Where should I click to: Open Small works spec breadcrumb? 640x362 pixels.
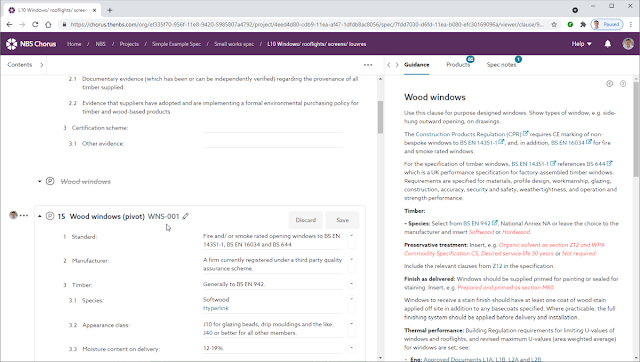[x=234, y=44]
